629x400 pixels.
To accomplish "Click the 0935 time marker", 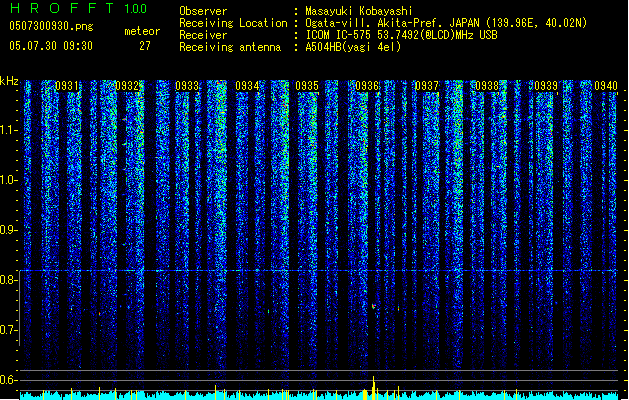I will coord(307,86).
